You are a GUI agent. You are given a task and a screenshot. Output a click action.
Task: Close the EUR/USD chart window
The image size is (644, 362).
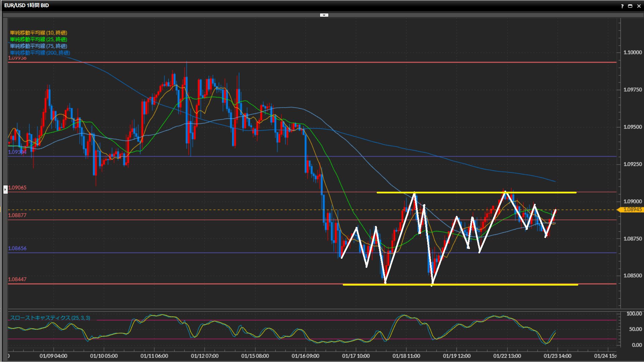[x=639, y=6]
